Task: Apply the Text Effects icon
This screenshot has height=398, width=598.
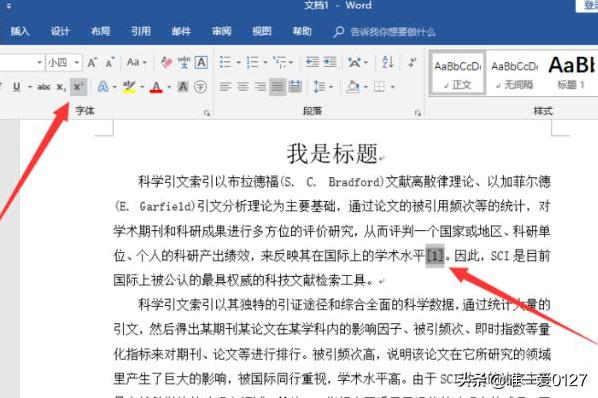Action: pos(103,87)
